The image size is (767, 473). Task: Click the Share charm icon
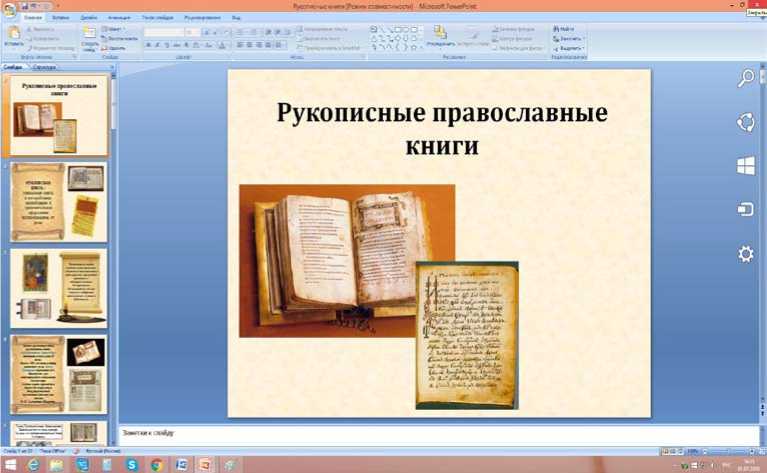(x=745, y=122)
